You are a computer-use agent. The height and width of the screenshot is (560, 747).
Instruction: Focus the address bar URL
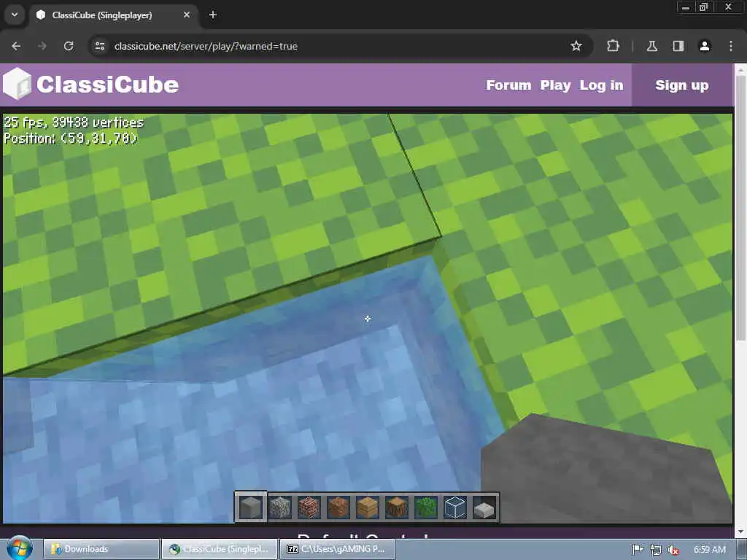(206, 46)
